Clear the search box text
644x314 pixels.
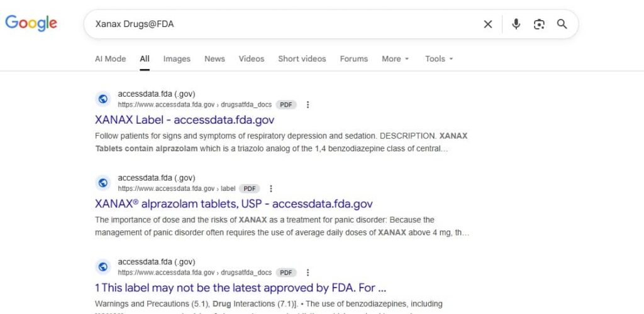(x=487, y=24)
